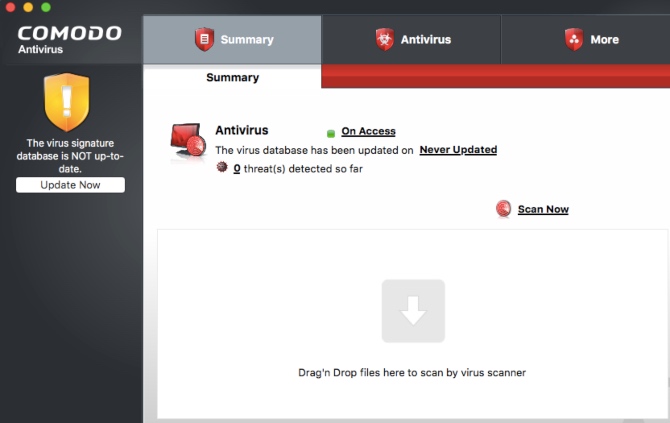Click the green On Access status indicator

[331, 134]
